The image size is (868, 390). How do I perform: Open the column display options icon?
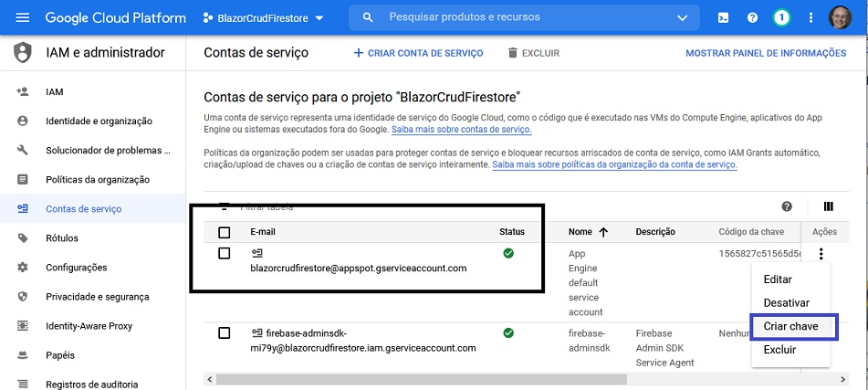(828, 206)
